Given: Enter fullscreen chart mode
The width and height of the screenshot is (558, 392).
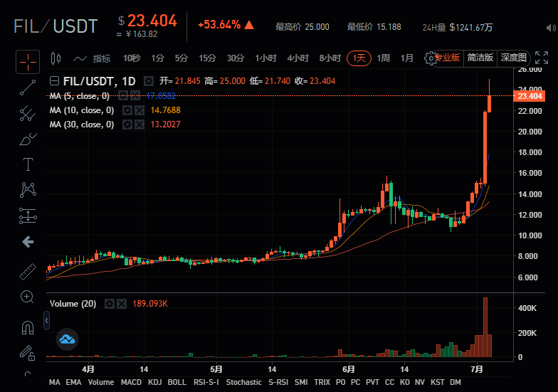Looking at the screenshot, I should (x=551, y=27).
